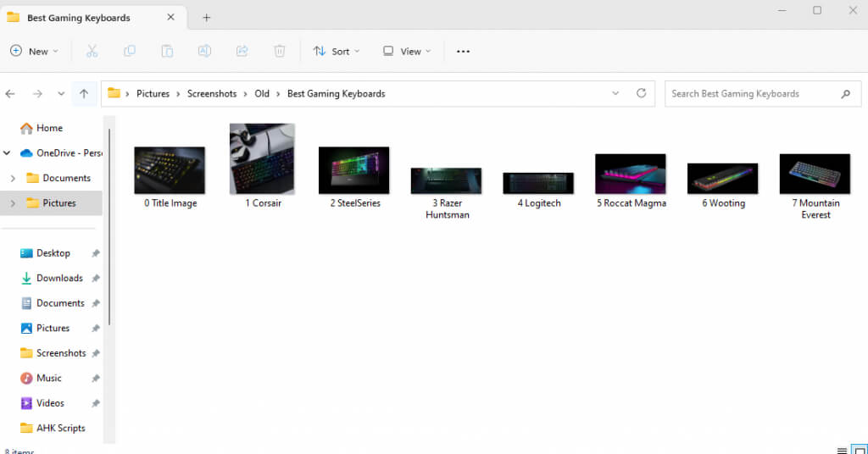Expand the Pictures tree node in sidebar

pos(13,203)
